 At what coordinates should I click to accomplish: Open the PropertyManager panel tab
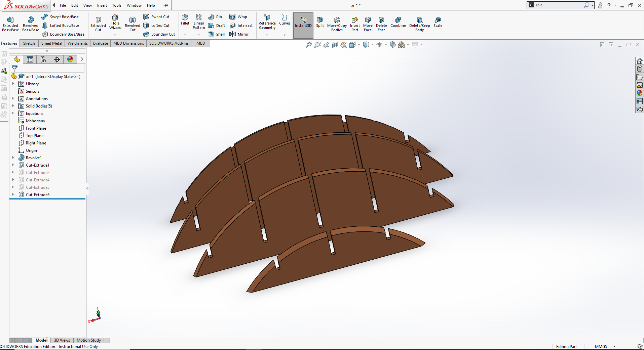(30, 59)
